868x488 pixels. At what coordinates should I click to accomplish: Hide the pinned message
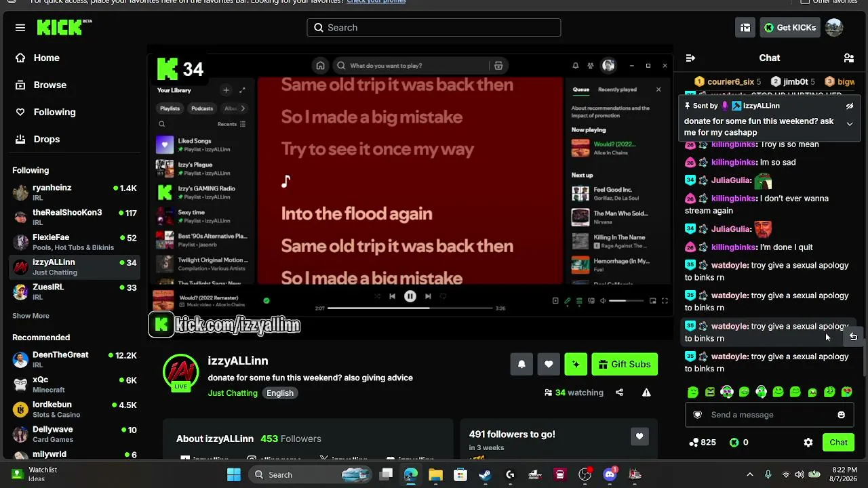(x=850, y=106)
